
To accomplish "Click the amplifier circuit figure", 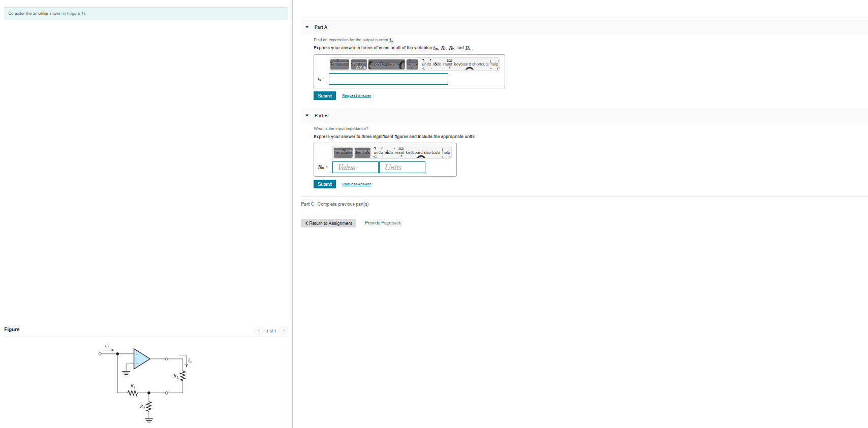I will point(145,383).
